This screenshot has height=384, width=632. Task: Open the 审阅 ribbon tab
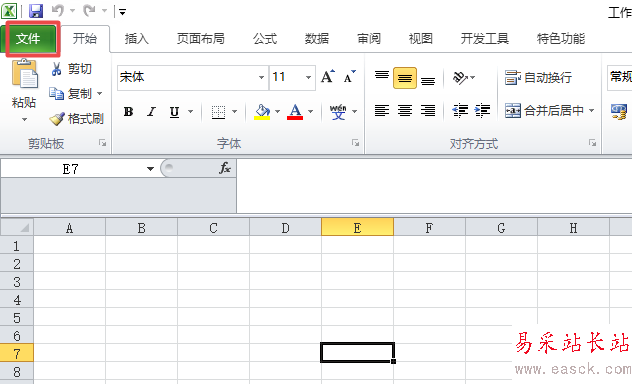[369, 39]
